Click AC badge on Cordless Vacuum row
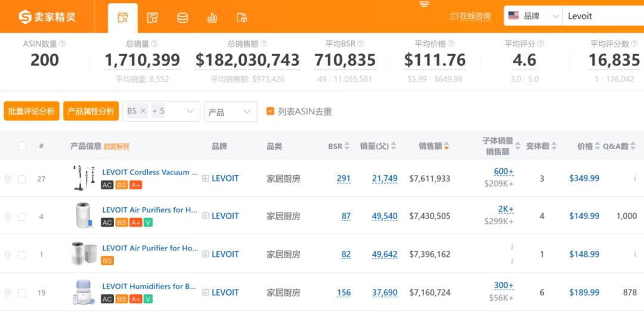This screenshot has width=644, height=314. click(107, 185)
